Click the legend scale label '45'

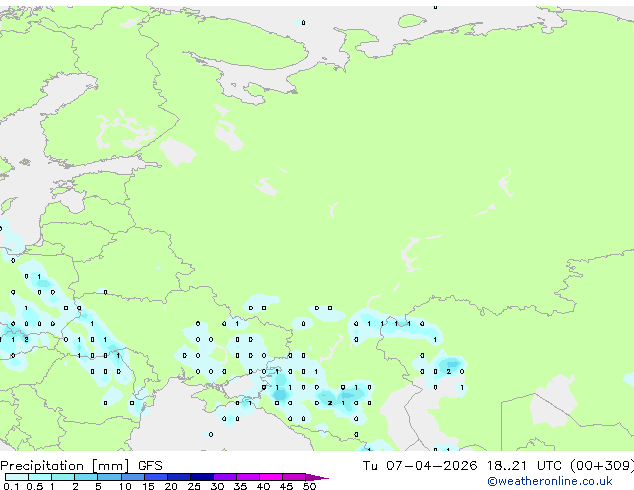[x=286, y=486]
